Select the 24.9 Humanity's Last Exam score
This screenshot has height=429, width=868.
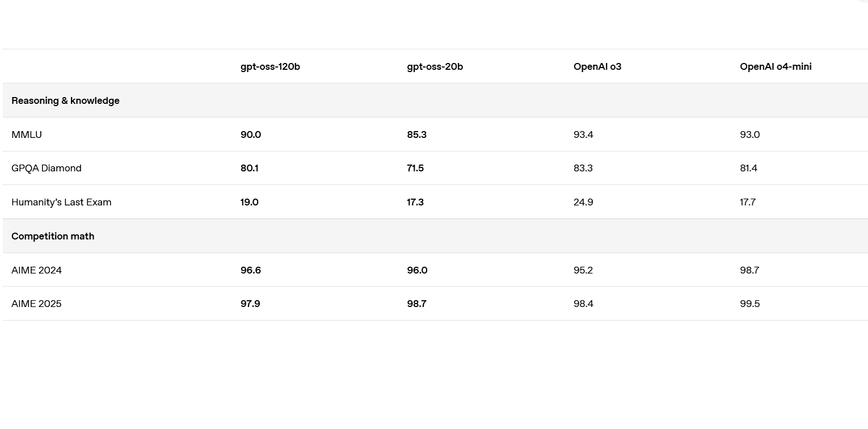click(x=583, y=202)
